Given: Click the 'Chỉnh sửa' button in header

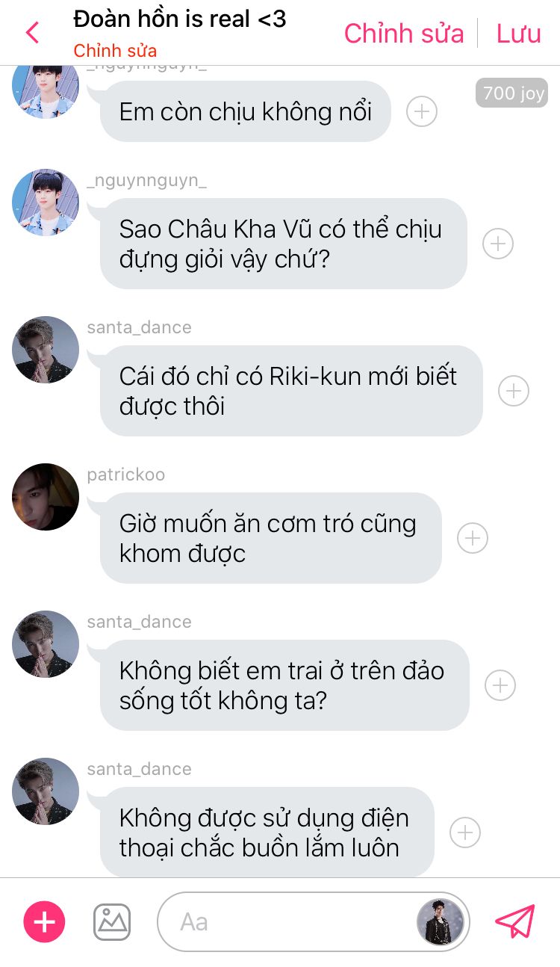Looking at the screenshot, I should click(x=404, y=34).
